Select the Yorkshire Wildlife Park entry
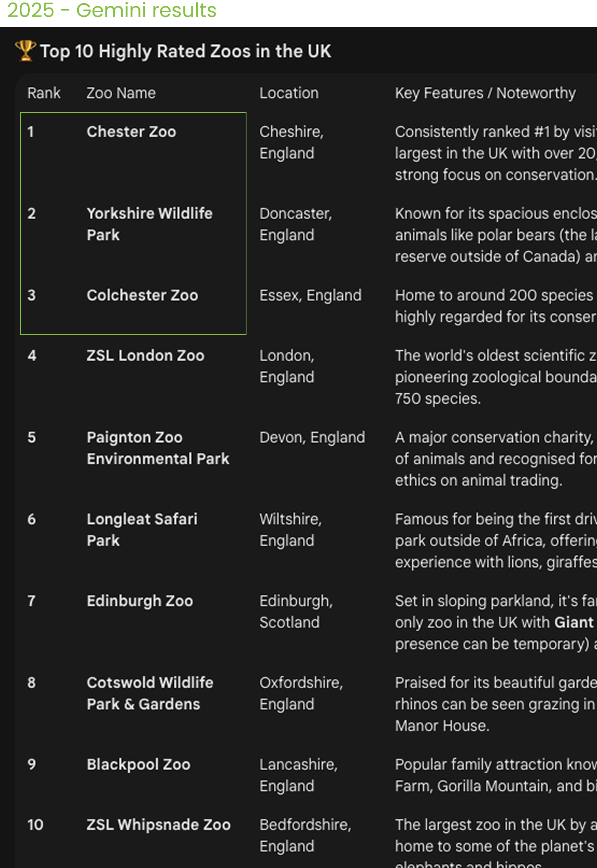 150,224
